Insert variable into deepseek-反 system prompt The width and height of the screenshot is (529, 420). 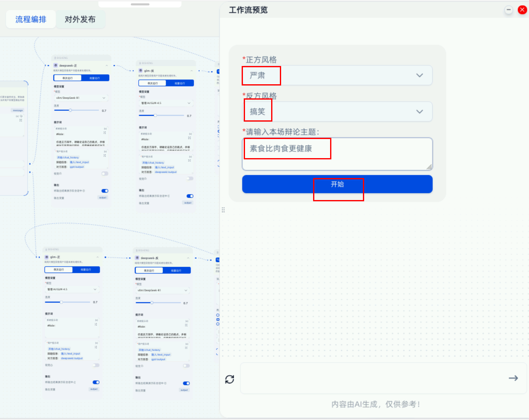[x=187, y=321]
